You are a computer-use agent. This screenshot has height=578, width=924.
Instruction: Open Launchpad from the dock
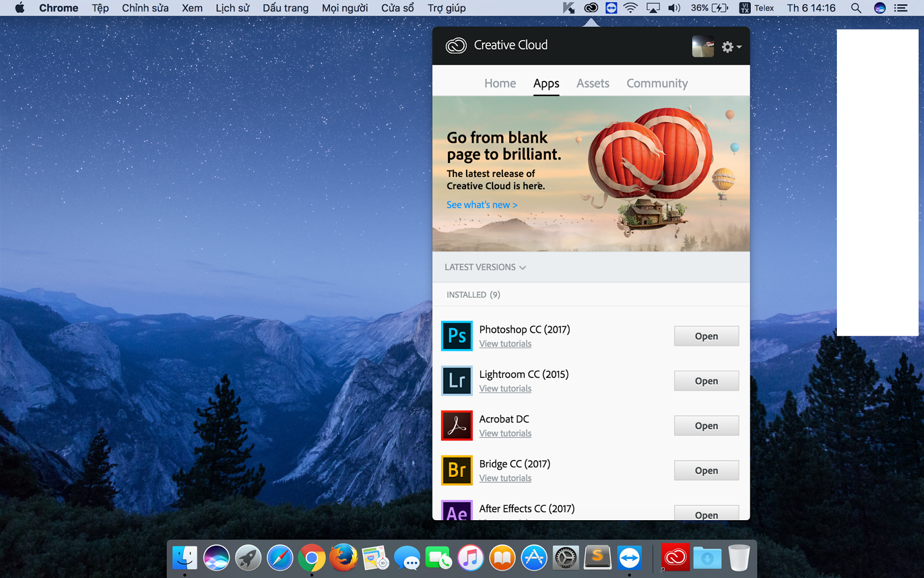(x=248, y=558)
